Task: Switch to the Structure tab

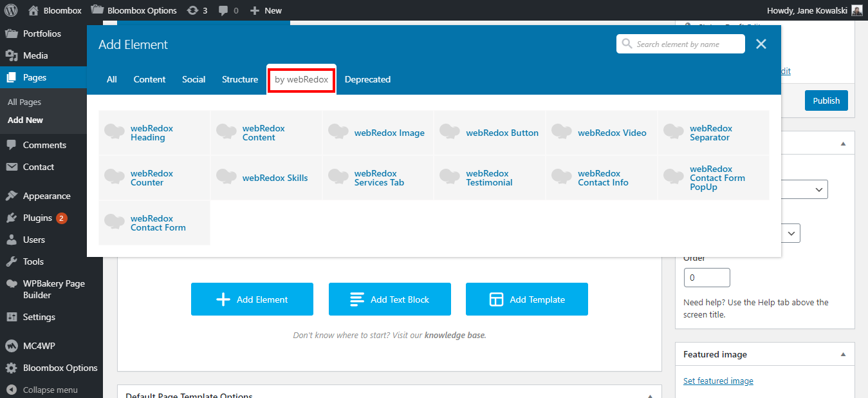Action: (x=240, y=79)
